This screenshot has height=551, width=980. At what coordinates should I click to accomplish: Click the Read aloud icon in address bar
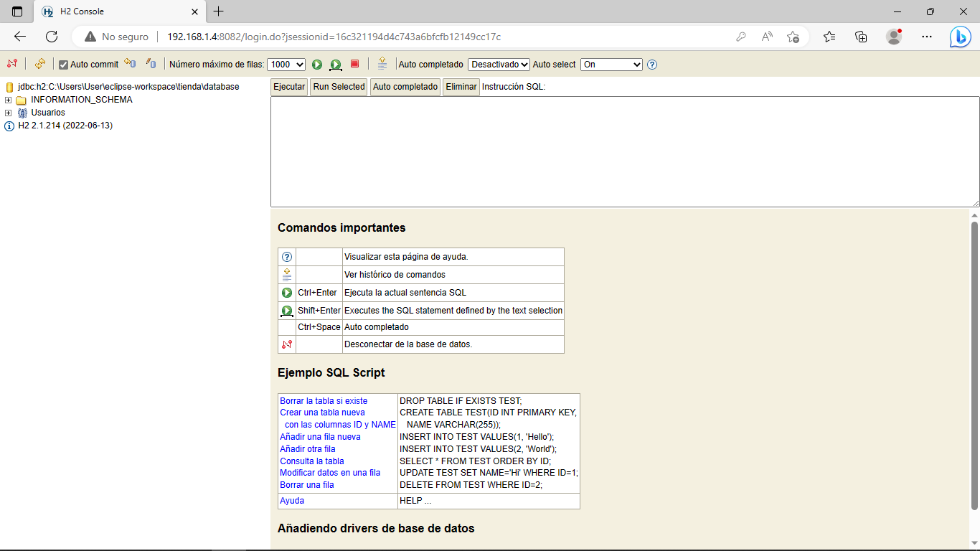(767, 37)
